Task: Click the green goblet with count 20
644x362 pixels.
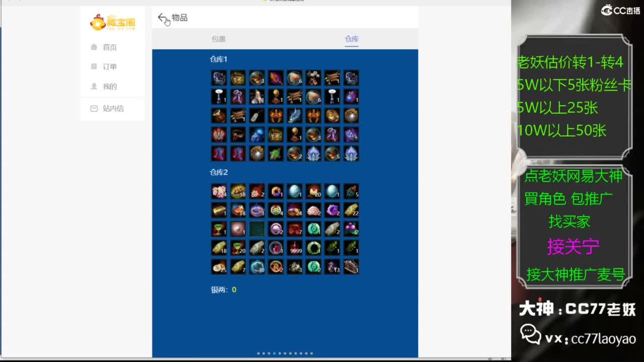Action: click(238, 247)
